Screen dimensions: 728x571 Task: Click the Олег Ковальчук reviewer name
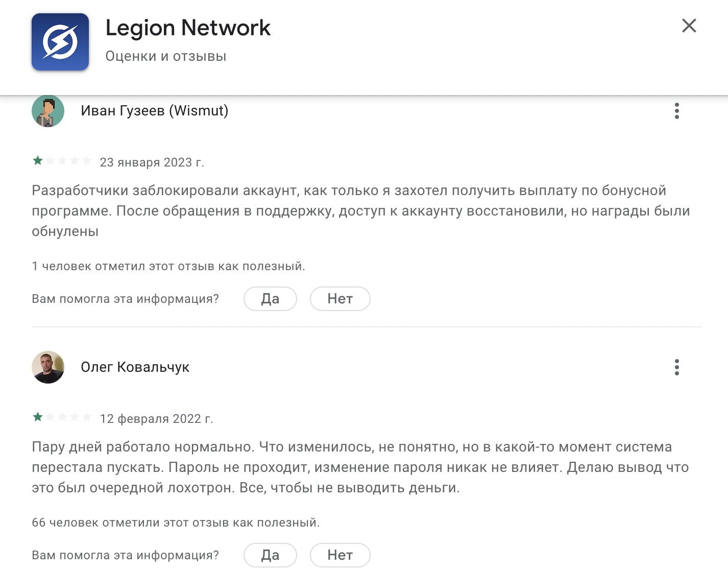[x=135, y=367]
